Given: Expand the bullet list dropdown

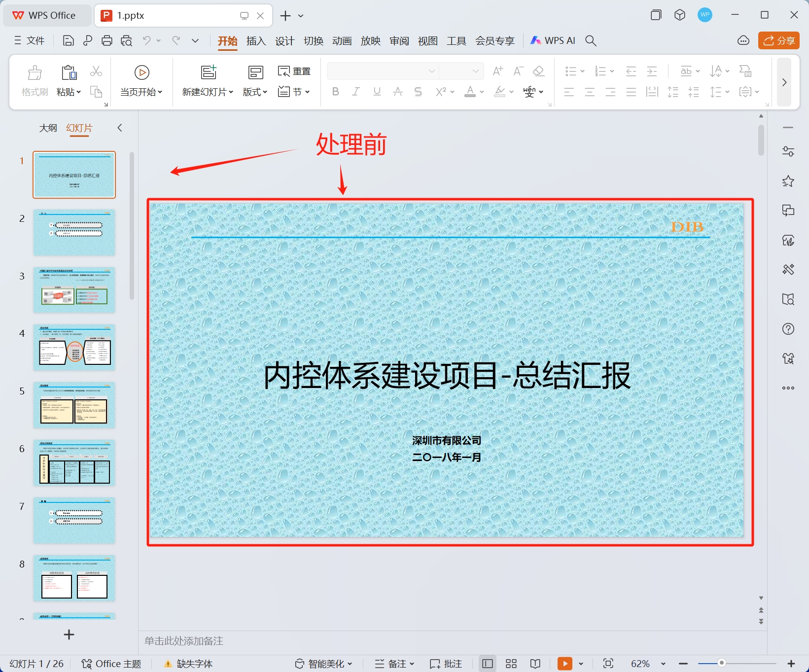Looking at the screenshot, I should [582, 71].
